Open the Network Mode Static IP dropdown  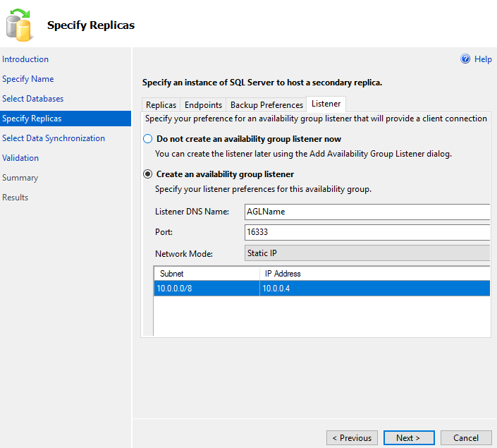(367, 253)
